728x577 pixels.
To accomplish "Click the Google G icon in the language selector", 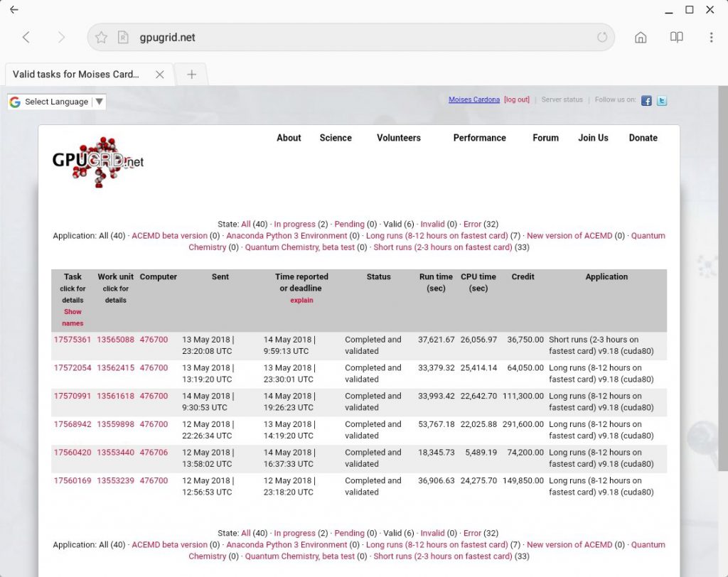I will pos(15,102).
